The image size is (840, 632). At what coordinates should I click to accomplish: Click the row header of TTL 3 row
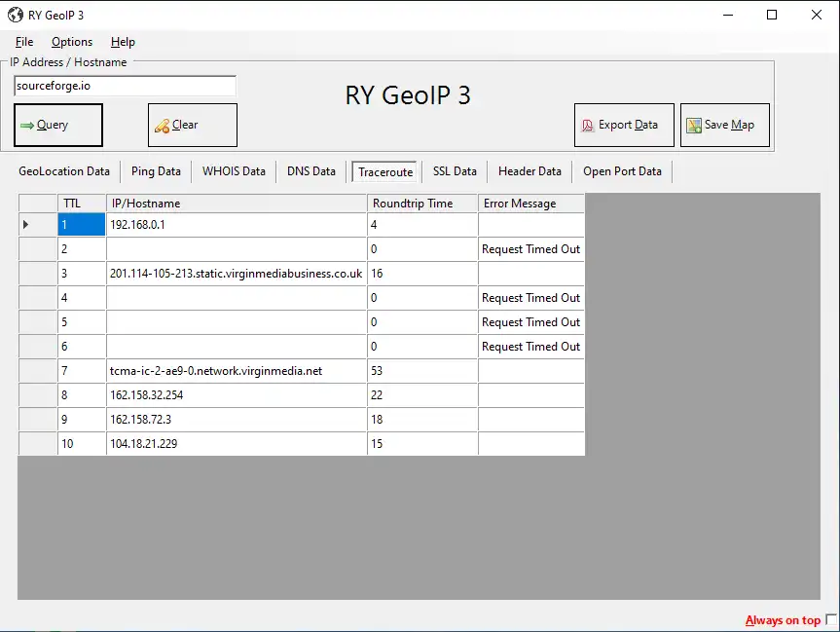(38, 274)
